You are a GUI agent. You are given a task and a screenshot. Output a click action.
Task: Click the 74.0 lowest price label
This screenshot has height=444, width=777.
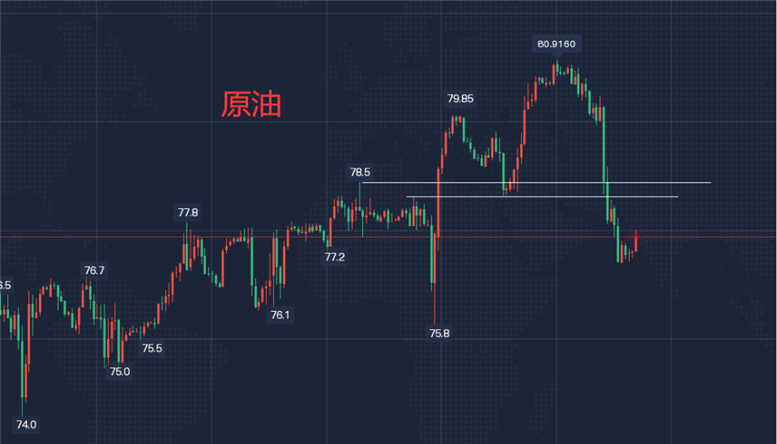tap(26, 425)
